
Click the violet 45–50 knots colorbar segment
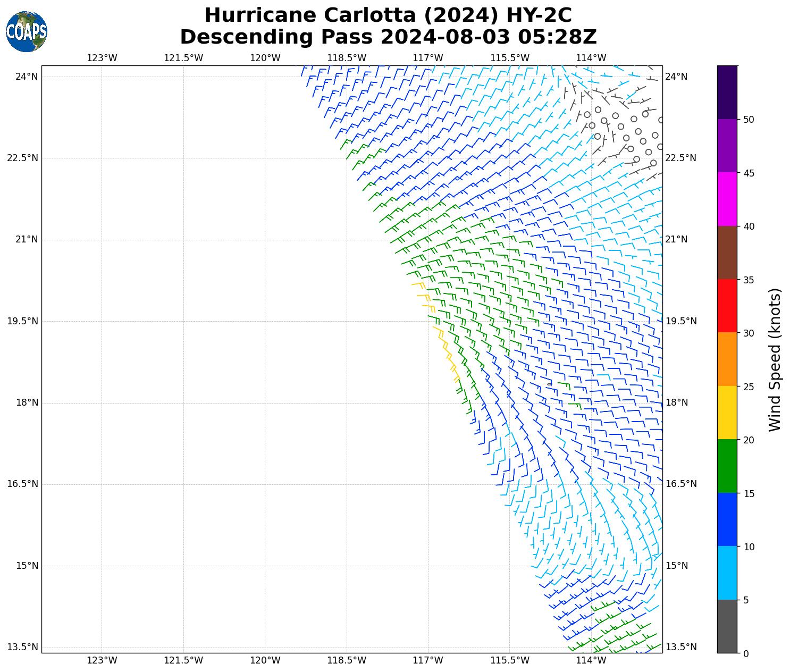coord(727,146)
